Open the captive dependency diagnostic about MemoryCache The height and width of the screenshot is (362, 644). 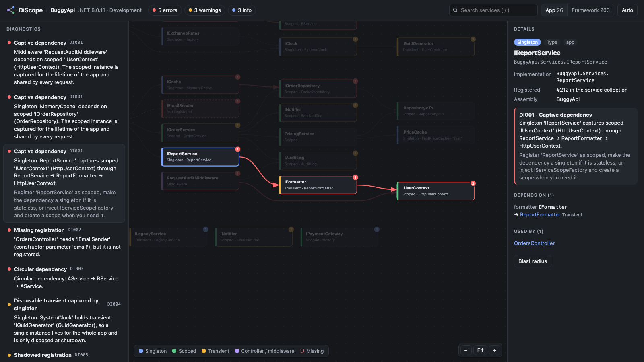tap(64, 117)
